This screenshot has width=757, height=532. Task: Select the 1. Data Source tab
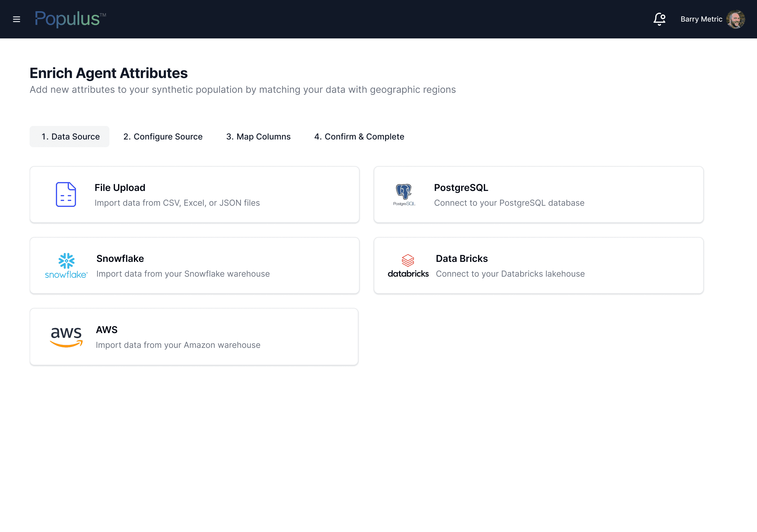pyautogui.click(x=70, y=137)
